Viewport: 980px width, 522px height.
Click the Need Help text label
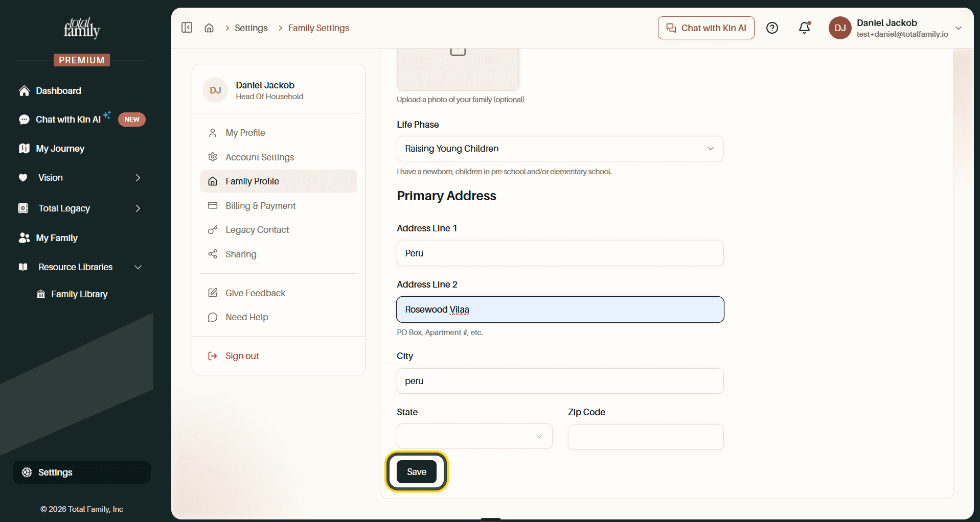pyautogui.click(x=247, y=317)
